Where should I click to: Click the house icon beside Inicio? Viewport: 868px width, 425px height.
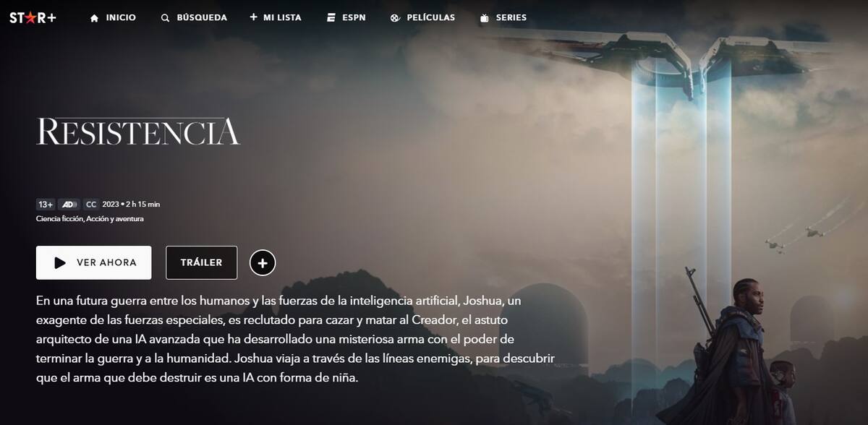pos(94,18)
